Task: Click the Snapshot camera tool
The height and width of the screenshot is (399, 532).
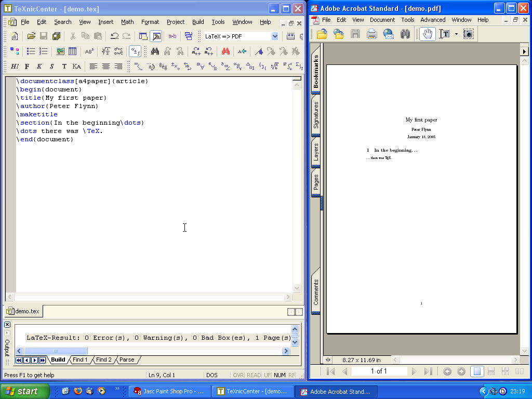Action: pyautogui.click(x=468, y=34)
